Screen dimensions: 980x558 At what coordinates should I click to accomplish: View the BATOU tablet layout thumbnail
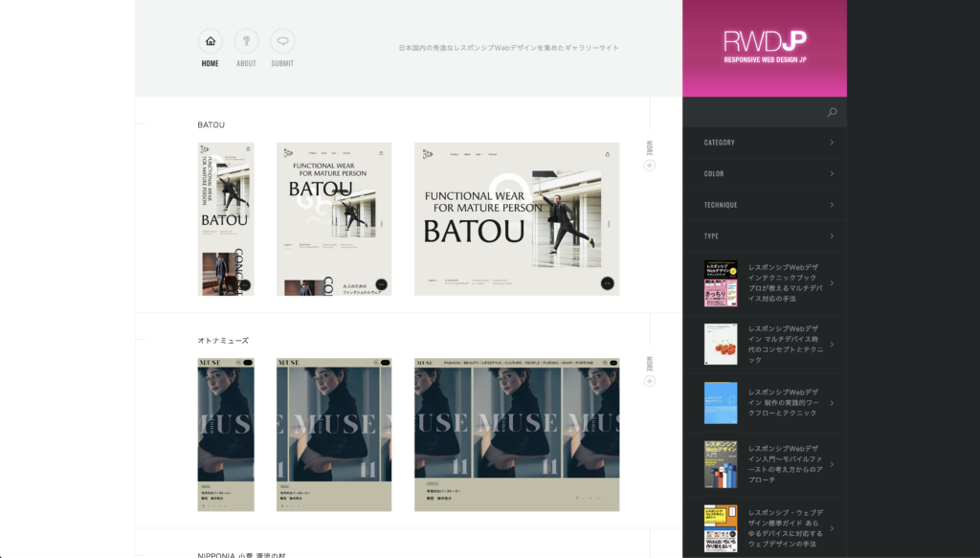tap(334, 219)
